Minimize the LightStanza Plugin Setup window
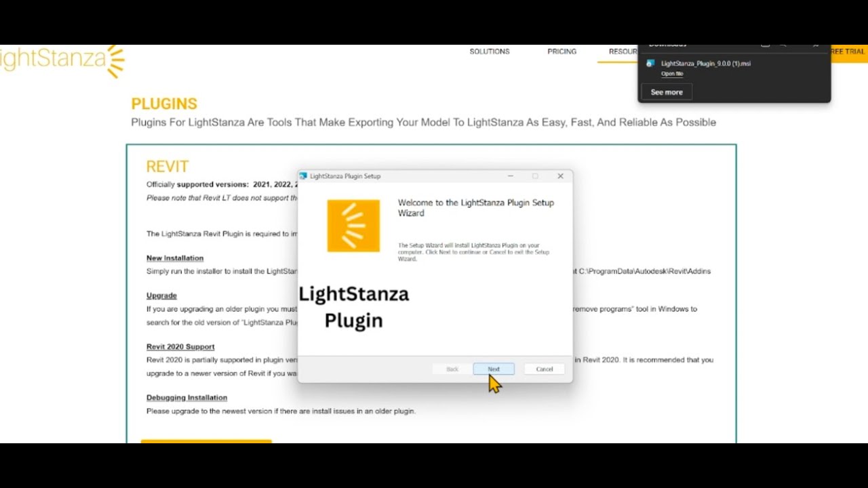This screenshot has height=488, width=868. click(x=510, y=176)
